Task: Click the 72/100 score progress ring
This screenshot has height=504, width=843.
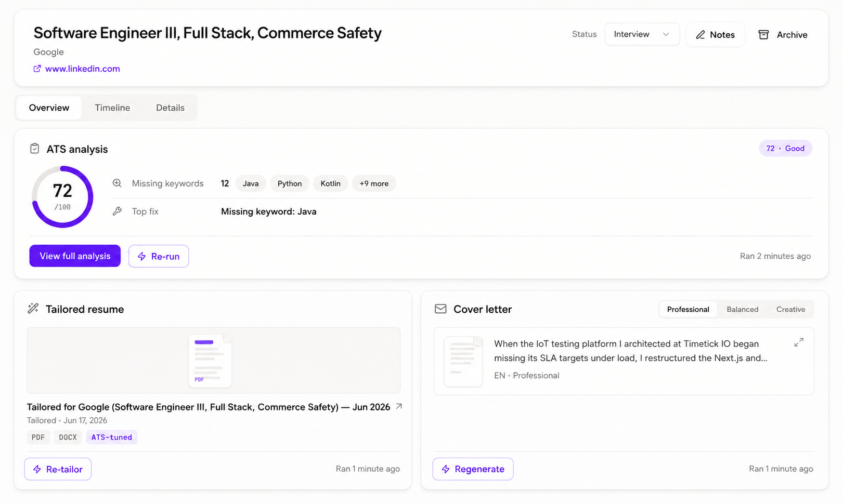Action: (62, 197)
